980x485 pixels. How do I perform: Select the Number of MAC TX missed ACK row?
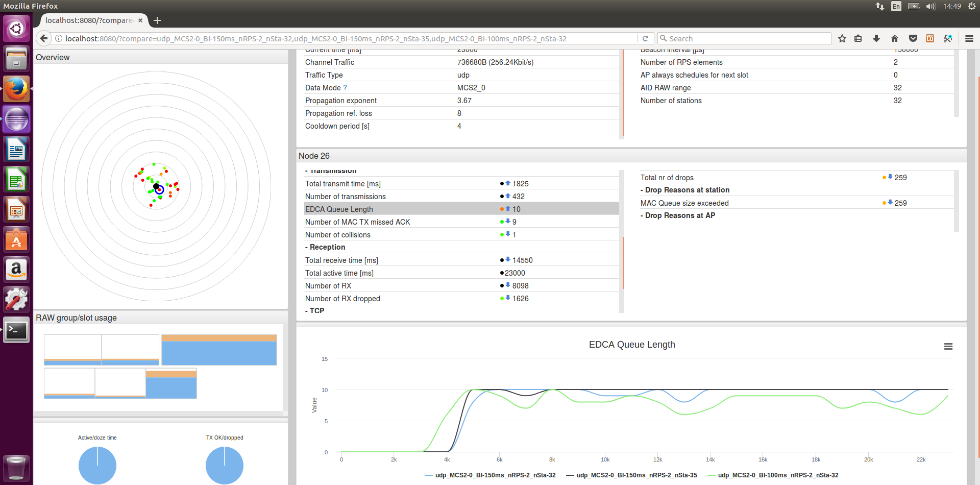click(x=461, y=222)
